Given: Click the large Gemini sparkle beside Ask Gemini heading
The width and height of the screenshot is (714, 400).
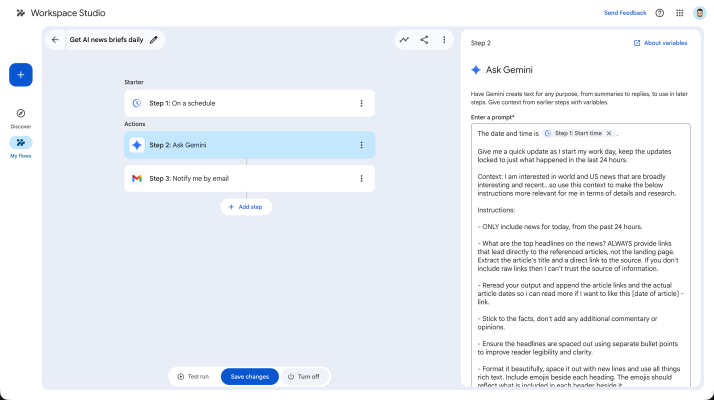Looking at the screenshot, I should (476, 70).
